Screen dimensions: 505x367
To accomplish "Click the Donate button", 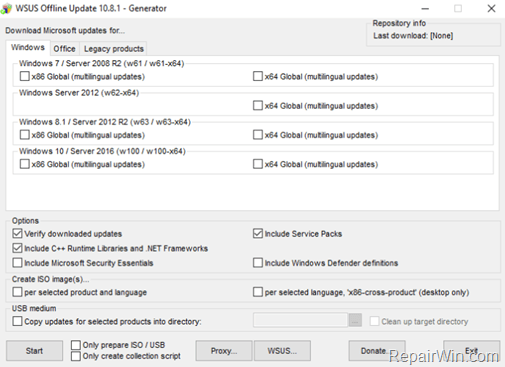I will click(x=377, y=351).
